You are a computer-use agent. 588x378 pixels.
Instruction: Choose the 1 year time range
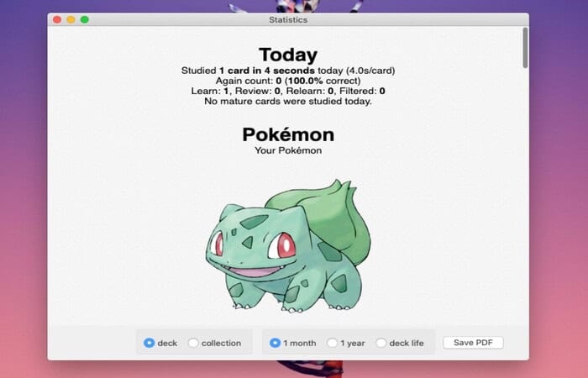coord(332,343)
